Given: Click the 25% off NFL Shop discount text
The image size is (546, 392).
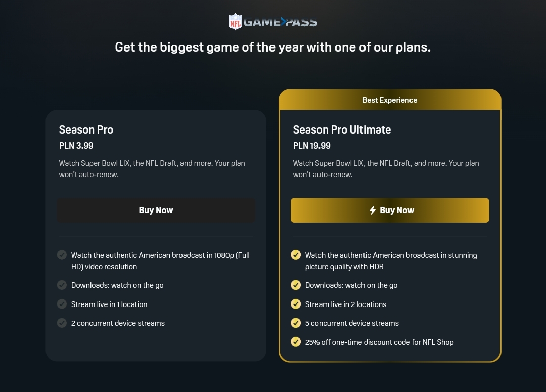Looking at the screenshot, I should (x=379, y=342).
